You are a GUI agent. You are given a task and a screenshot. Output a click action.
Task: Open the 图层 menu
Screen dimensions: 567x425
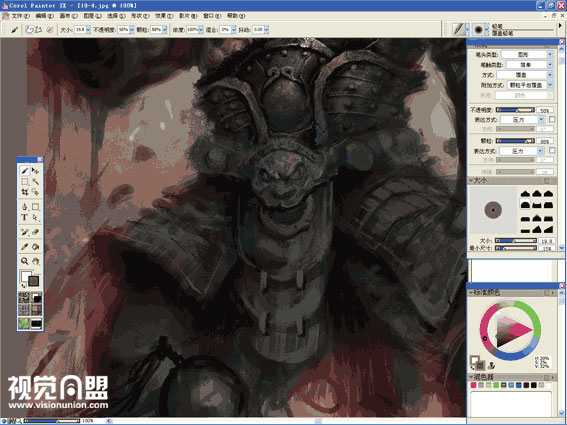point(92,16)
